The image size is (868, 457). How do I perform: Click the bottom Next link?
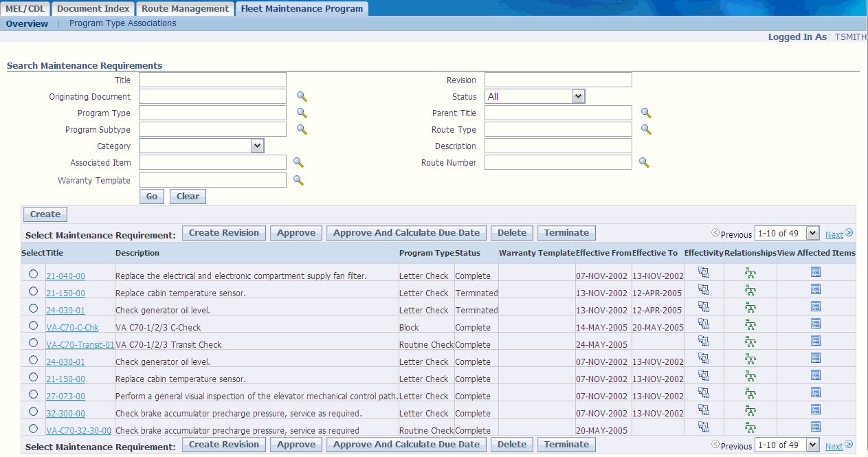(x=834, y=446)
